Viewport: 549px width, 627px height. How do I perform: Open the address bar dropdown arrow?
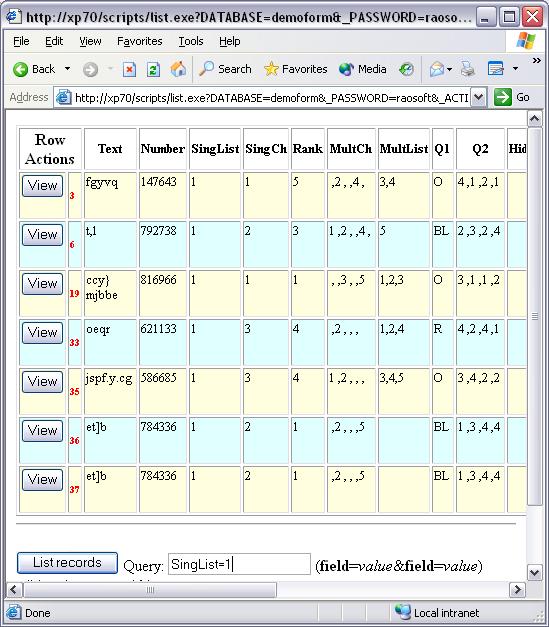coord(479,97)
